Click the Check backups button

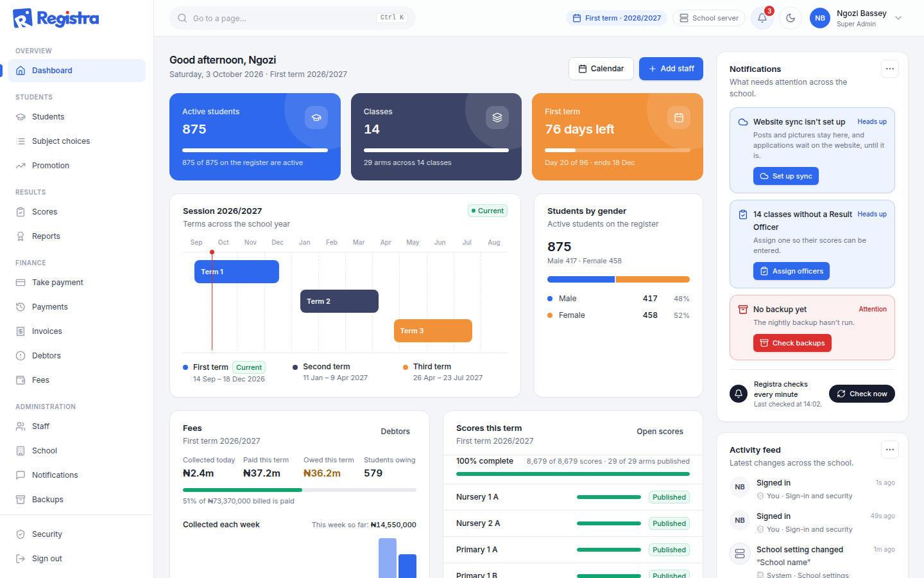792,343
